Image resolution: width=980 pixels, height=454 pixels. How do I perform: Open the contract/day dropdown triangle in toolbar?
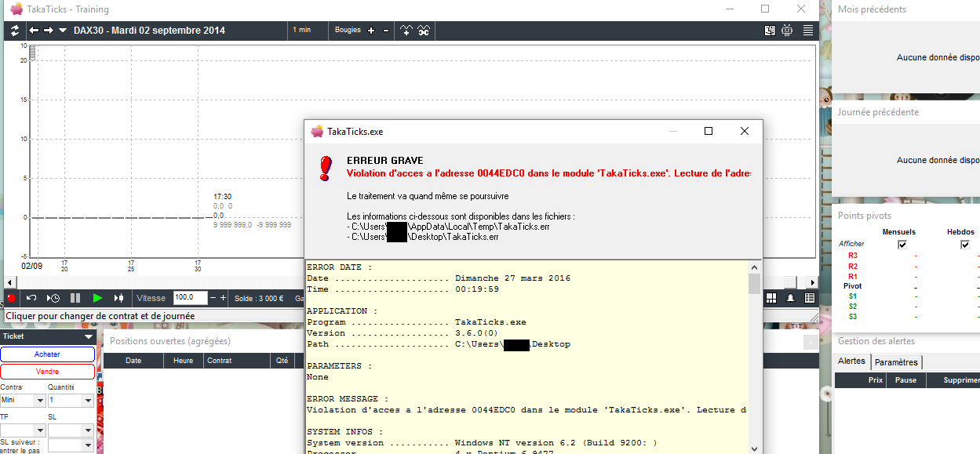(63, 31)
